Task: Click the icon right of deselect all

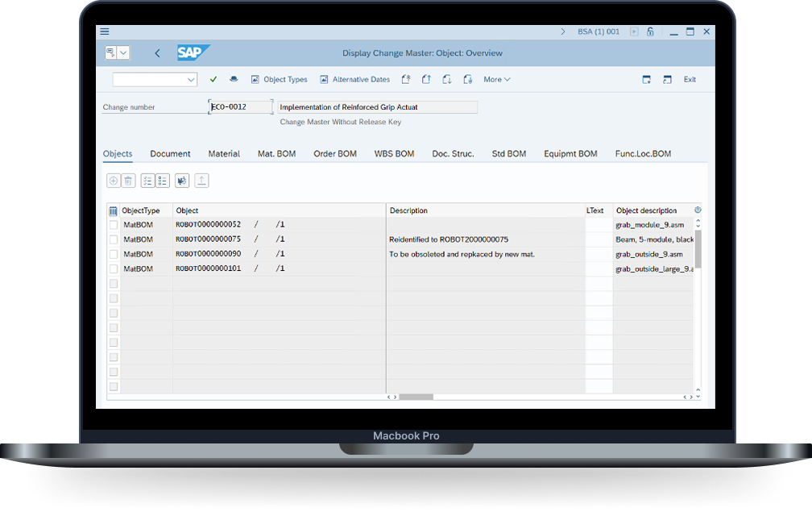Action: [x=182, y=181]
